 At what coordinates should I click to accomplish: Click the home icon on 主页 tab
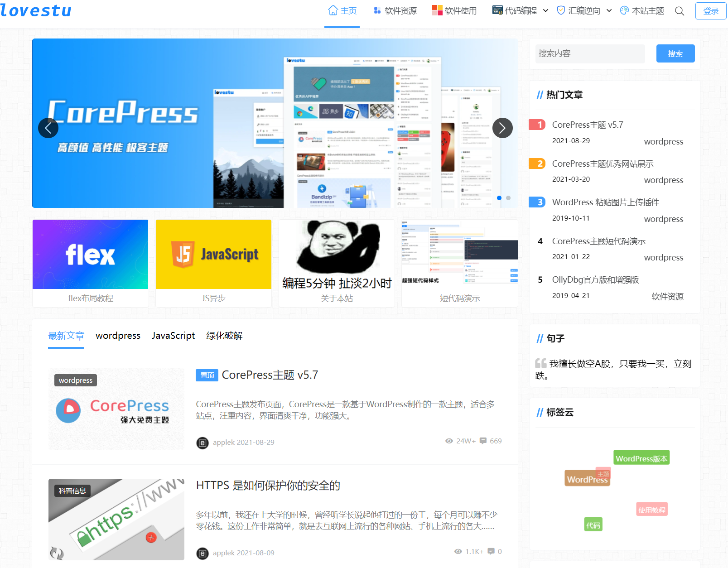click(333, 10)
